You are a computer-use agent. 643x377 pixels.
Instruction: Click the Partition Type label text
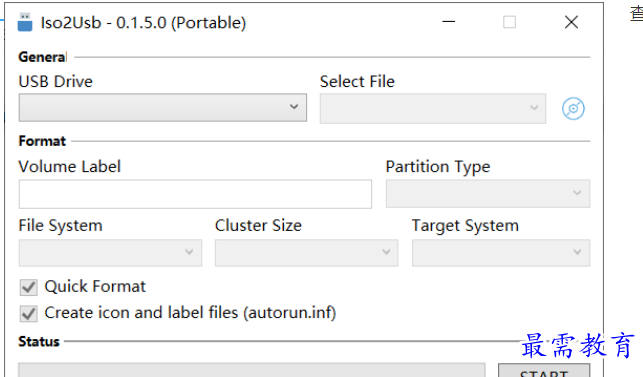[x=438, y=167]
